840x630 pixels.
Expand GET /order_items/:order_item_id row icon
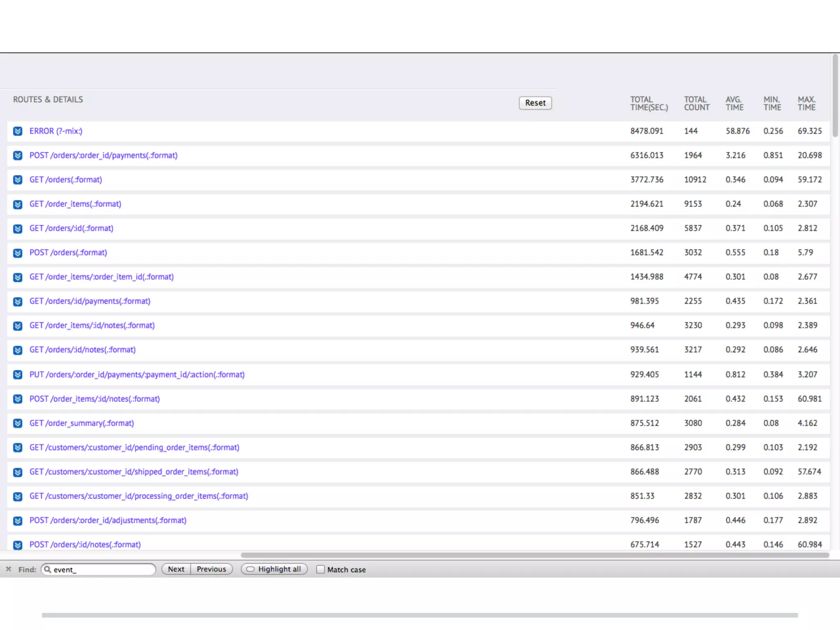18,277
